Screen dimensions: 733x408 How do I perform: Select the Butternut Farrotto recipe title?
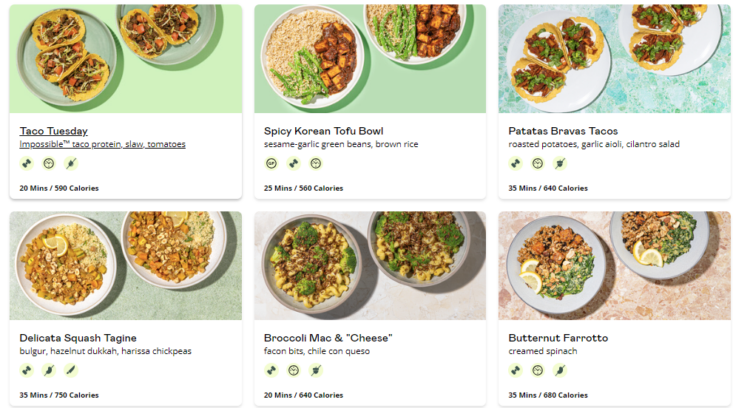point(558,338)
